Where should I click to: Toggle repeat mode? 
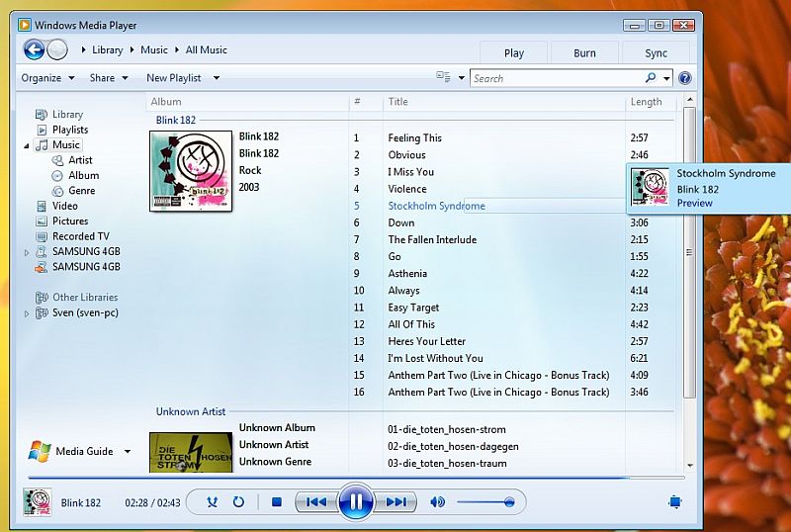pos(238,502)
